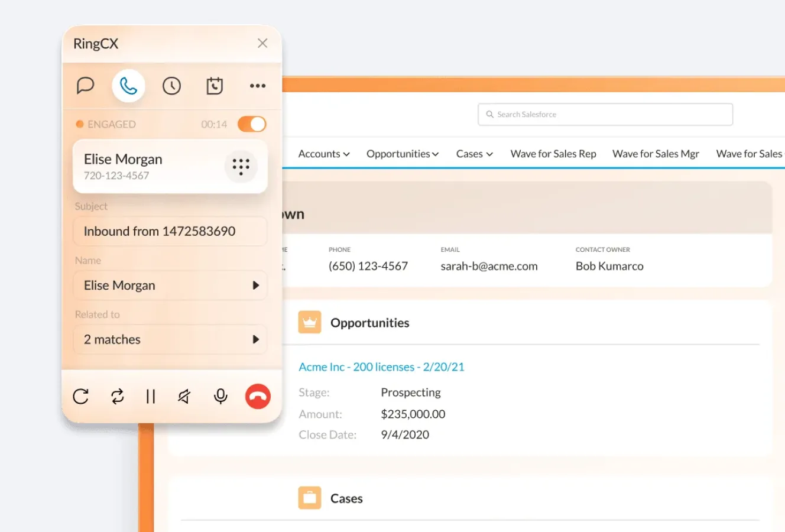Viewport: 785px width, 532px height.
Task: Toggle the engaged status switch
Action: [252, 124]
